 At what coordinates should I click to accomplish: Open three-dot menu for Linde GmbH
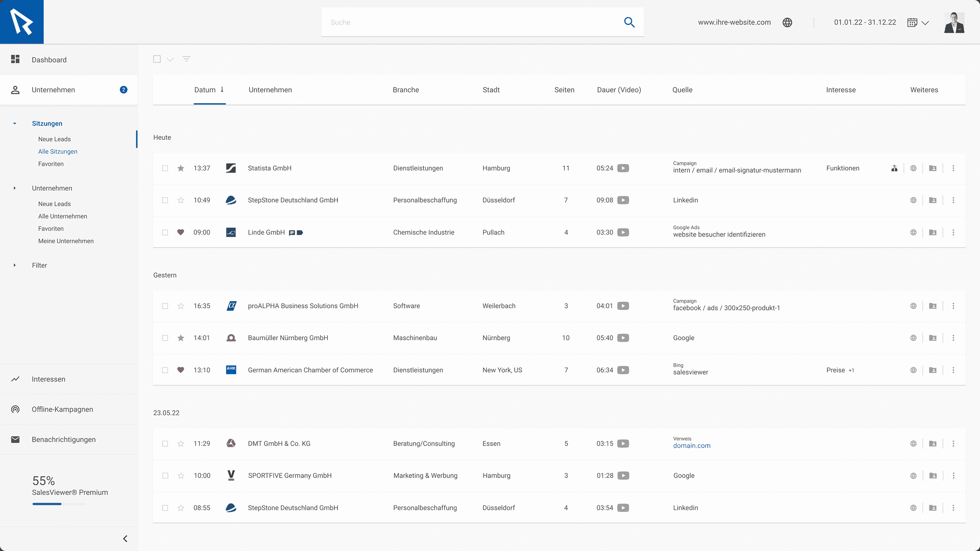(x=953, y=232)
